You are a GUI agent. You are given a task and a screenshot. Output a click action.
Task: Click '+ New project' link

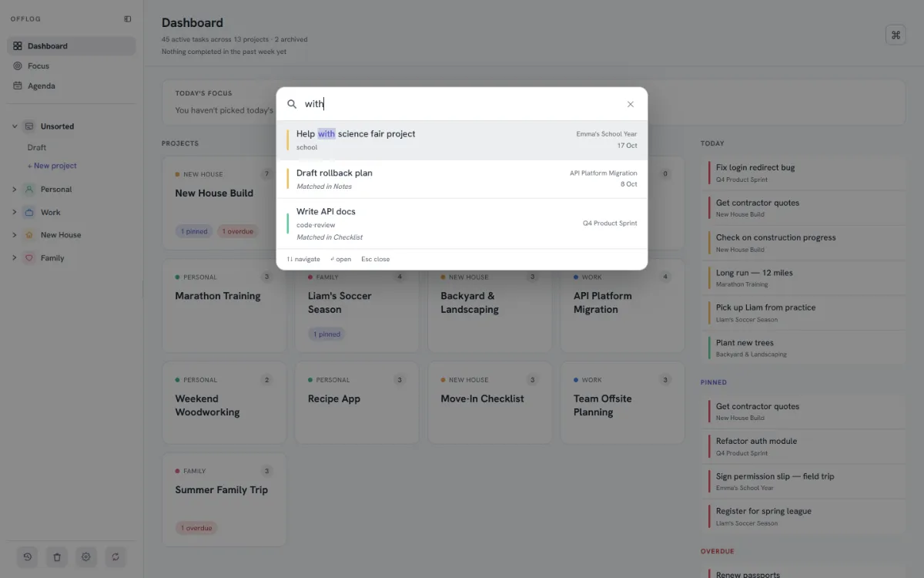[52, 166]
